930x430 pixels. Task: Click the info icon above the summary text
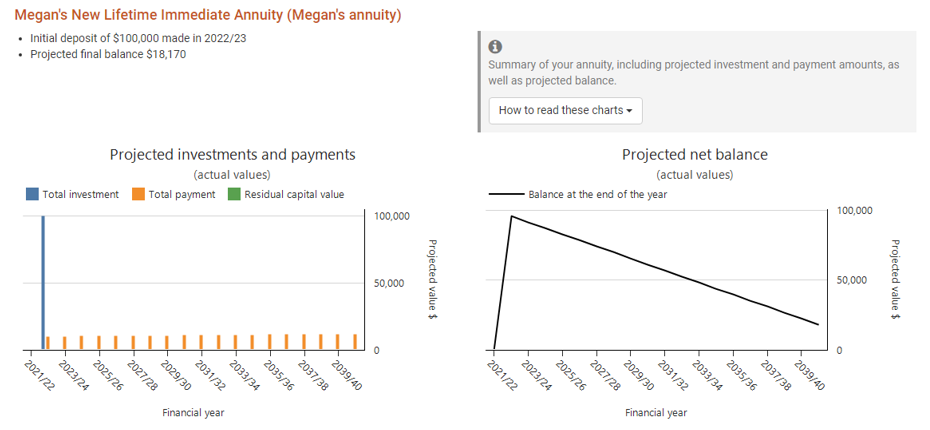[x=495, y=47]
